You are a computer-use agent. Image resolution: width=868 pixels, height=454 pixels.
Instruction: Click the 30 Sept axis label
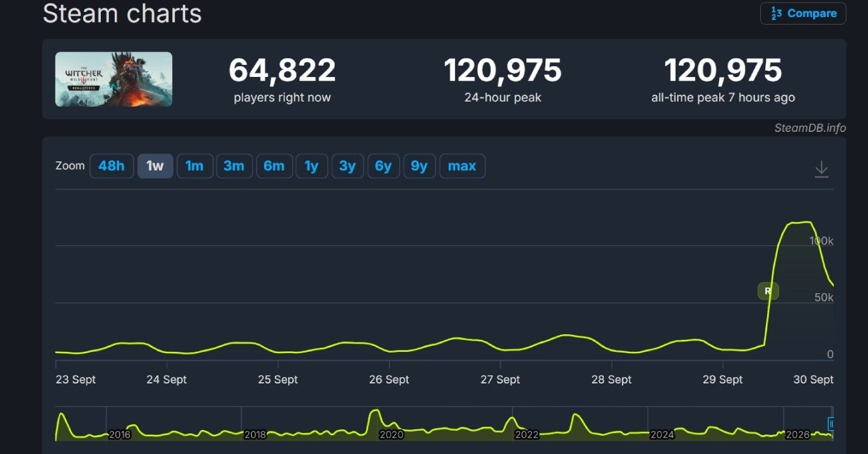(813, 380)
